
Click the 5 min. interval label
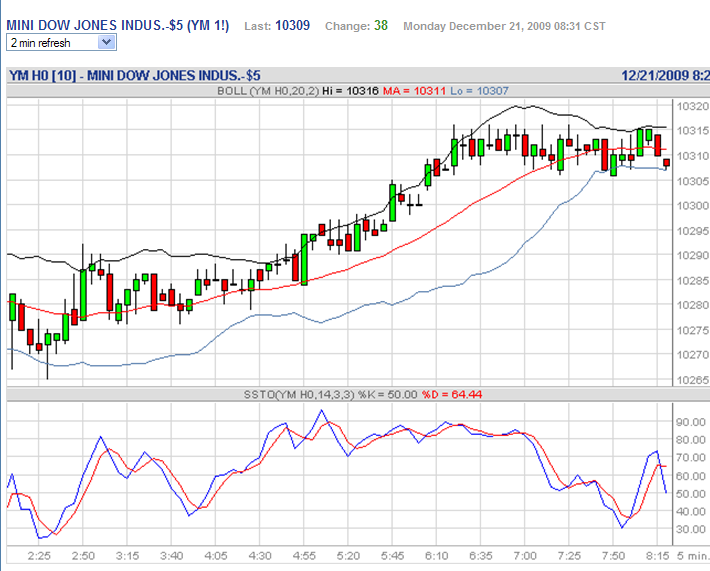693,556
